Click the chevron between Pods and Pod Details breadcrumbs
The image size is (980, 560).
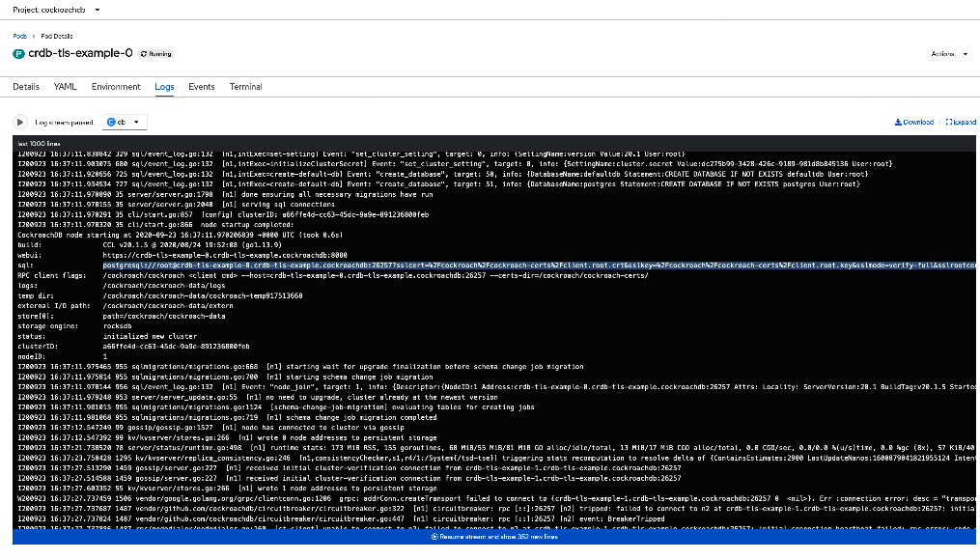[32, 36]
